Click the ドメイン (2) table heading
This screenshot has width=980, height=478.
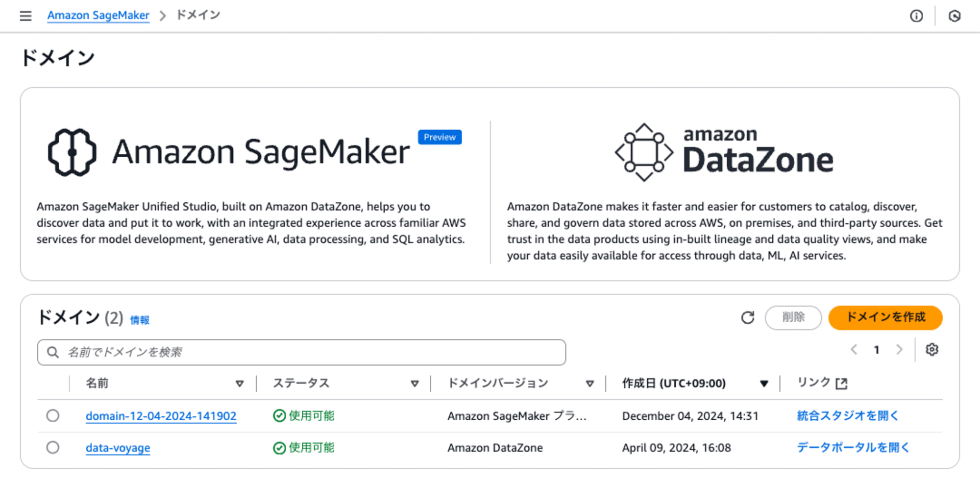coord(80,318)
